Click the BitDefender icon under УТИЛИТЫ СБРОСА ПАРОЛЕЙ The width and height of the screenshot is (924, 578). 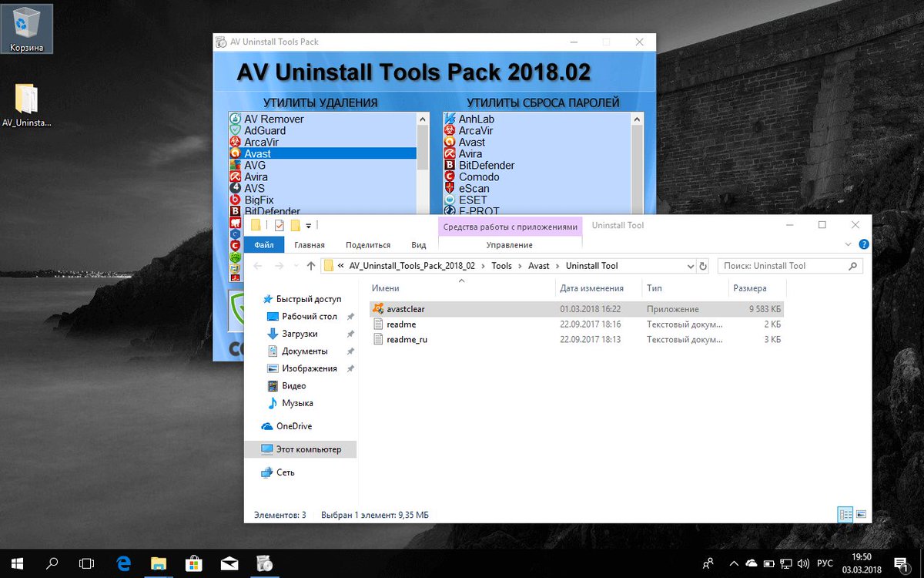[450, 165]
